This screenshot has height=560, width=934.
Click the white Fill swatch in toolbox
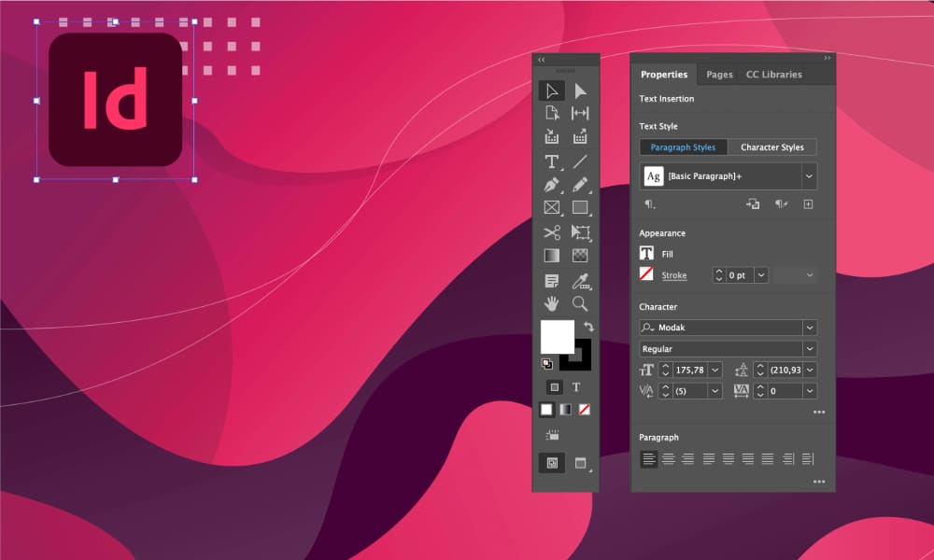point(557,337)
